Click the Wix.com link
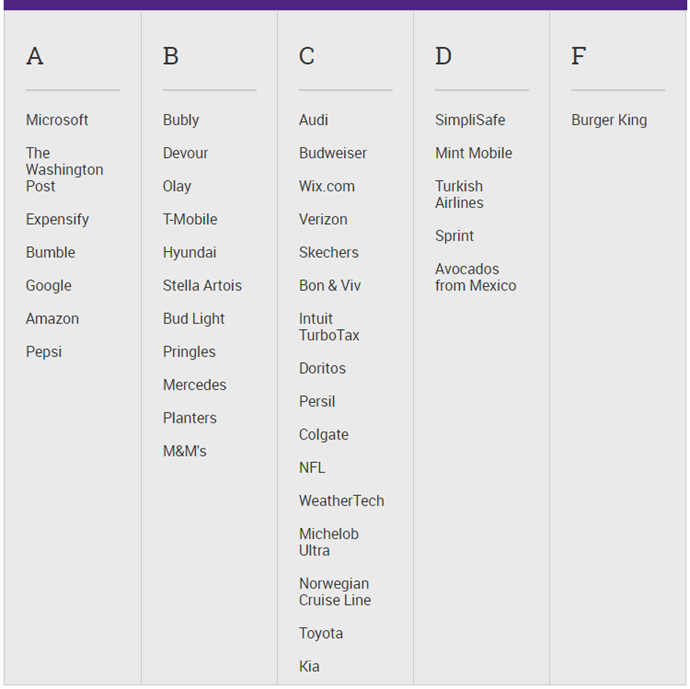The image size is (690, 689). tap(327, 186)
